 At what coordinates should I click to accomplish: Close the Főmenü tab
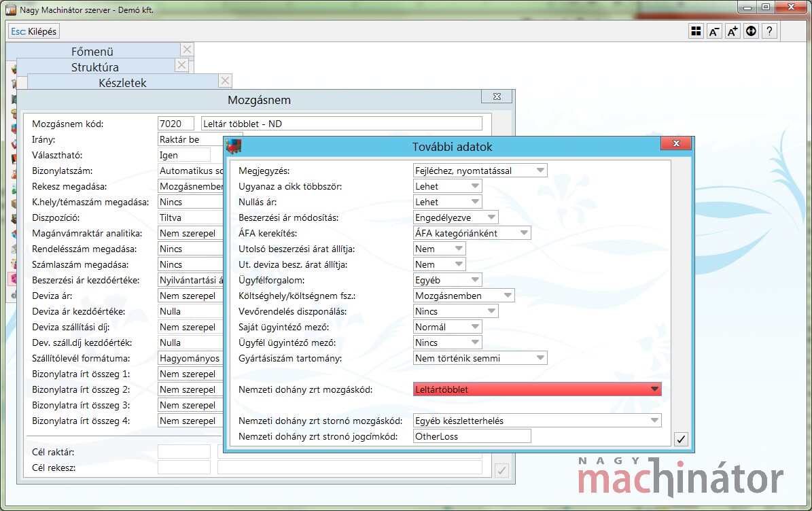pyautogui.click(x=187, y=50)
